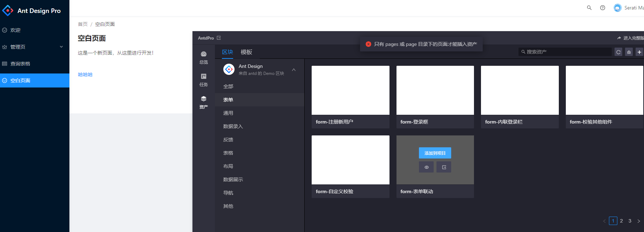Click the form-表单联动 label
644x232 pixels.
click(x=417, y=191)
